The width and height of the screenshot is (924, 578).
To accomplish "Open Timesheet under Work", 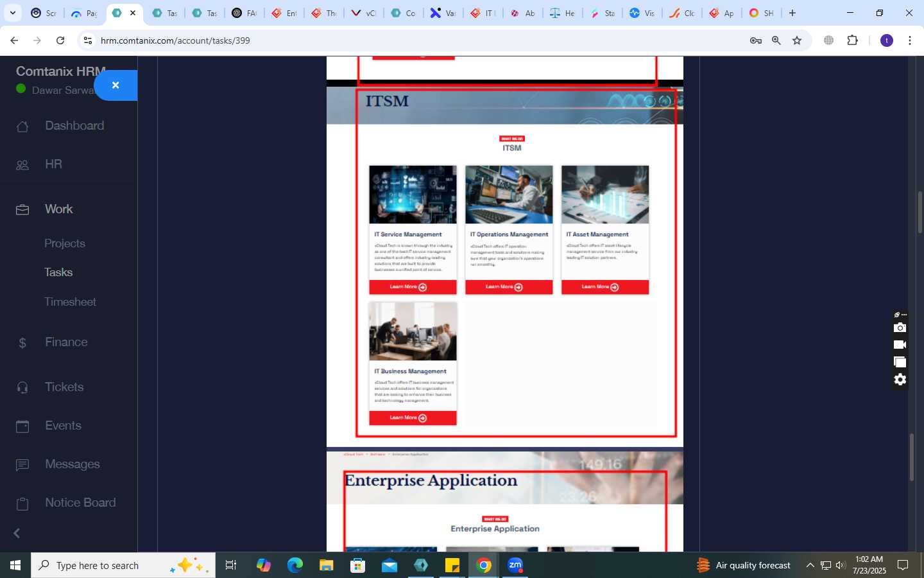I will click(70, 302).
